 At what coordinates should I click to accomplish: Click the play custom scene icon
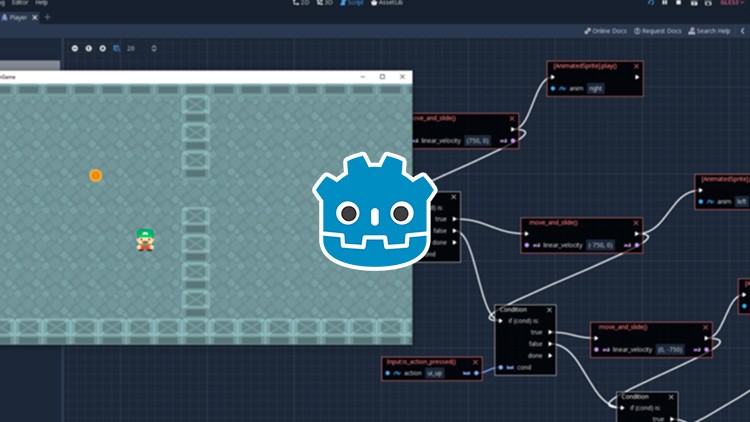click(x=708, y=3)
